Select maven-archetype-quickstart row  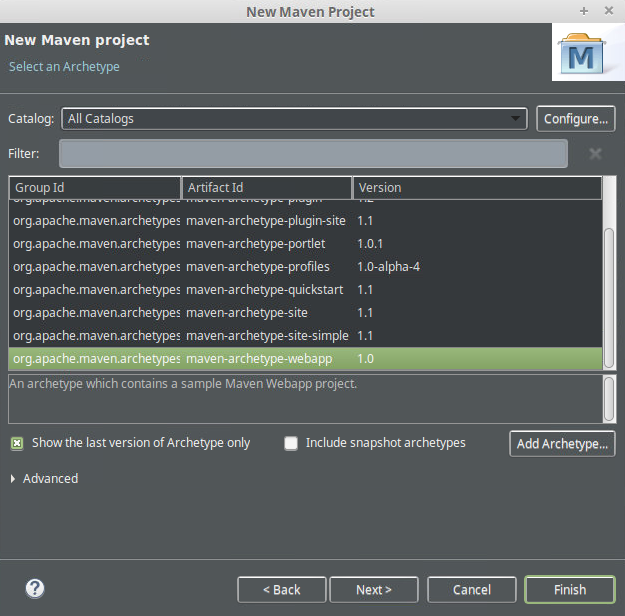(x=305, y=290)
